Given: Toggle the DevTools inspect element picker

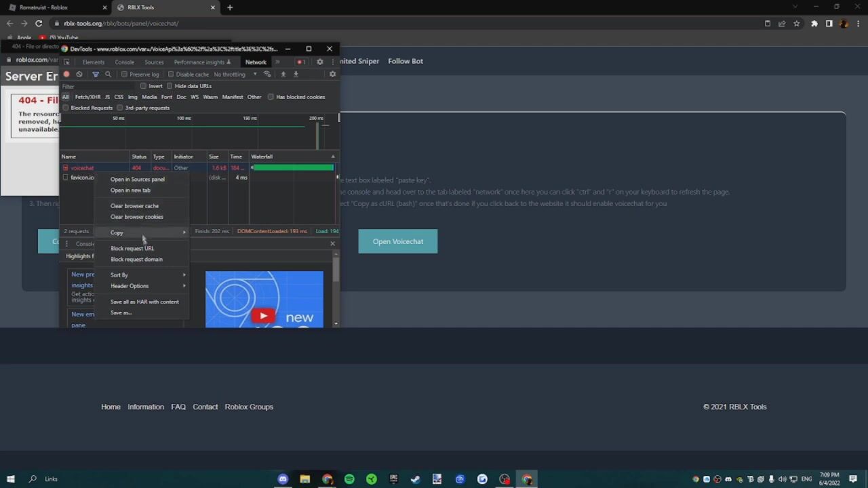Looking at the screenshot, I should [x=66, y=62].
